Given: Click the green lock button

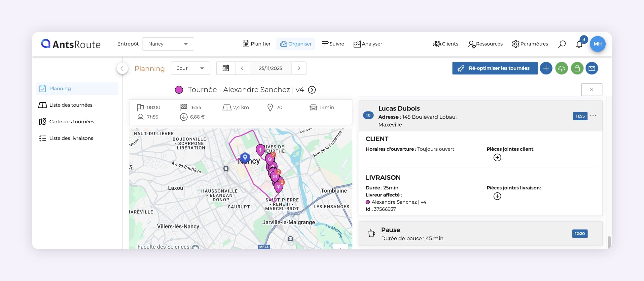Looking at the screenshot, I should (x=577, y=68).
